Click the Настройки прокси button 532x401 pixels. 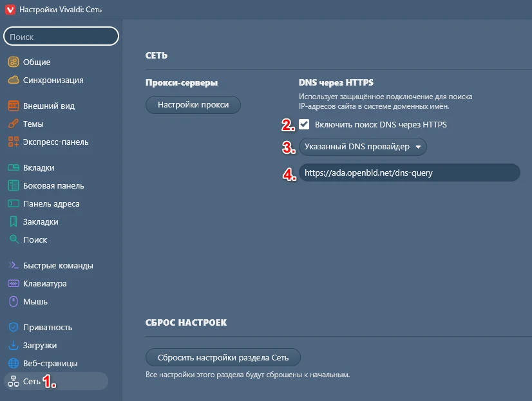193,105
